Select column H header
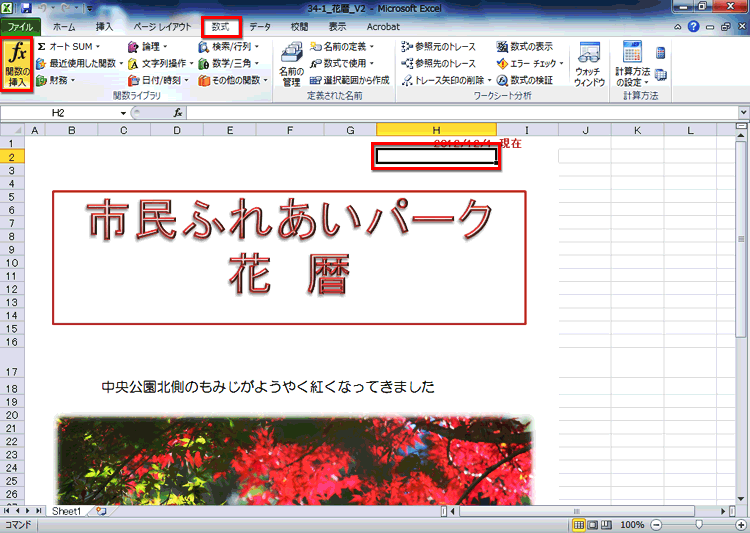 tap(436, 130)
